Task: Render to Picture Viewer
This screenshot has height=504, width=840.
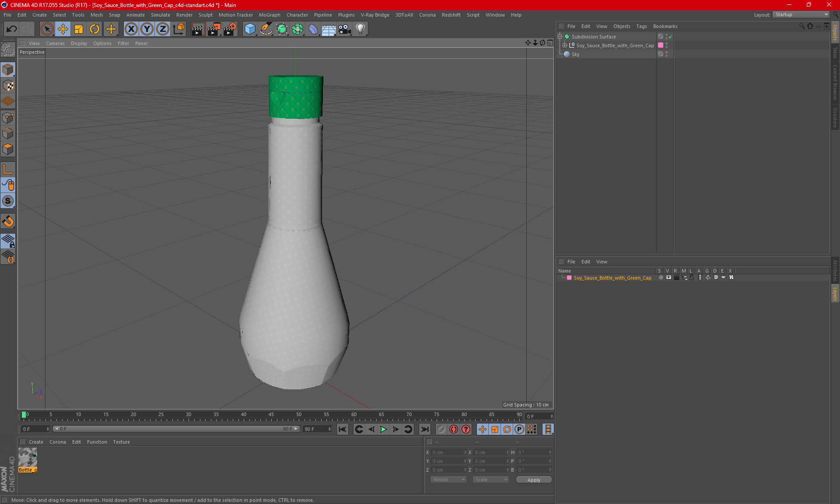Action: coord(214,29)
